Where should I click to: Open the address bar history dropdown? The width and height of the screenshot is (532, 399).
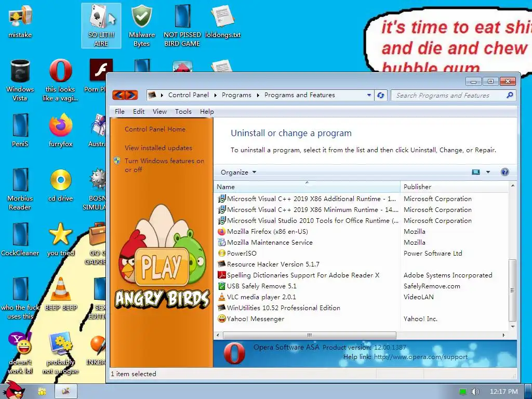point(369,96)
